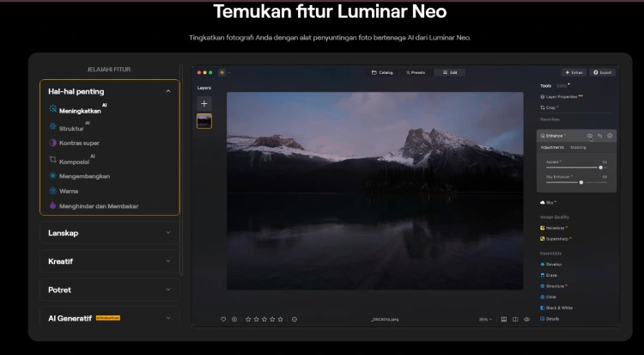Set third rating star
The width and height of the screenshot is (644, 355).
pos(264,319)
